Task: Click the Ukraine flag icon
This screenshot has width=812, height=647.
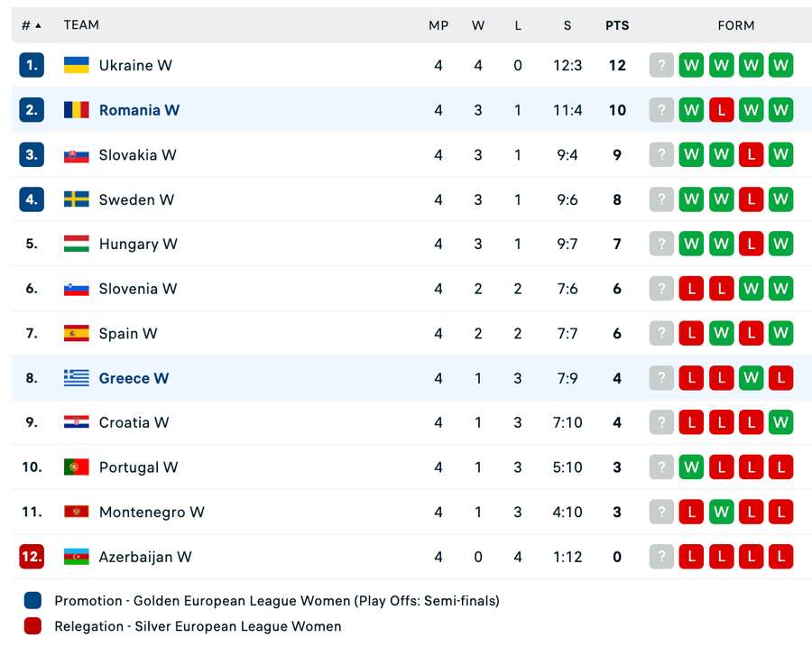Action: pos(76,65)
